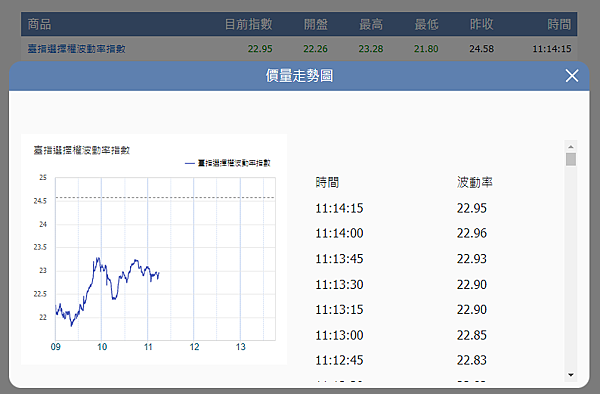
Task: Click the 最高 column header
Action: [371, 24]
